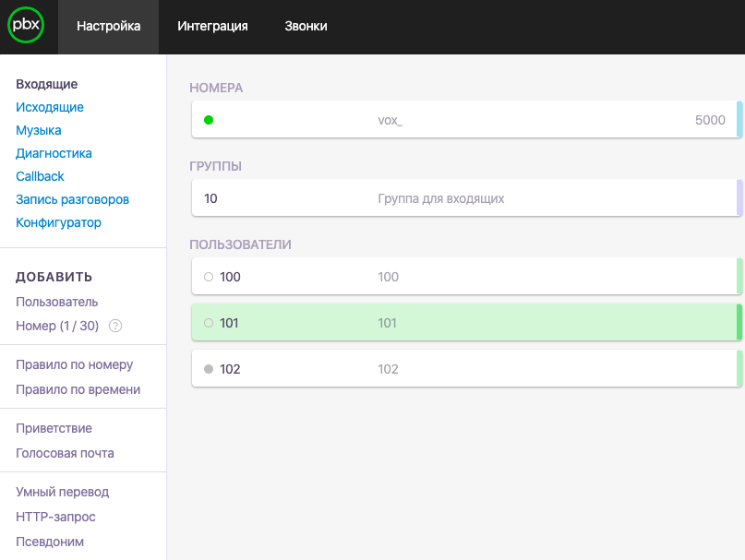Open the Конфигуратор link

pos(58,222)
